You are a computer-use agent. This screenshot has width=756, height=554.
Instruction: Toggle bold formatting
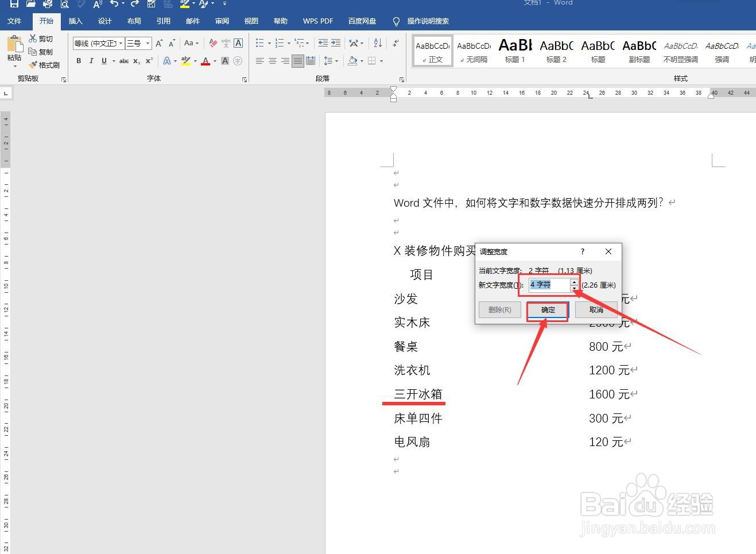[79, 61]
